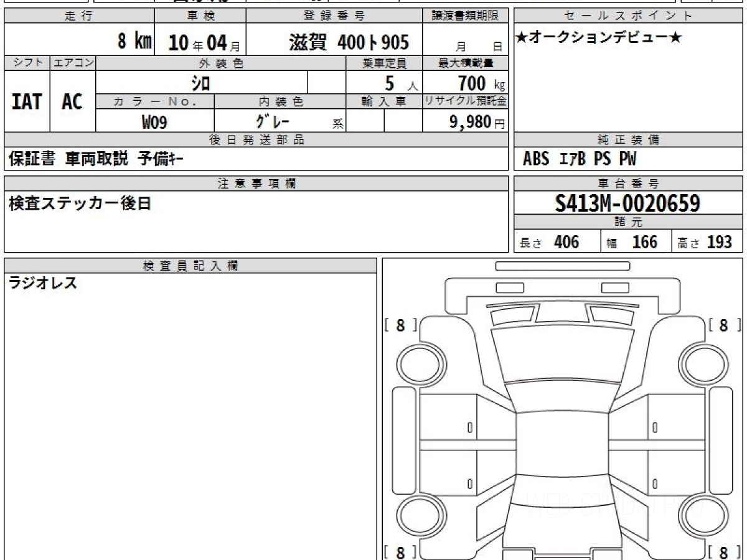Click the 登録番号 column header
The image size is (747, 560).
coord(334,16)
